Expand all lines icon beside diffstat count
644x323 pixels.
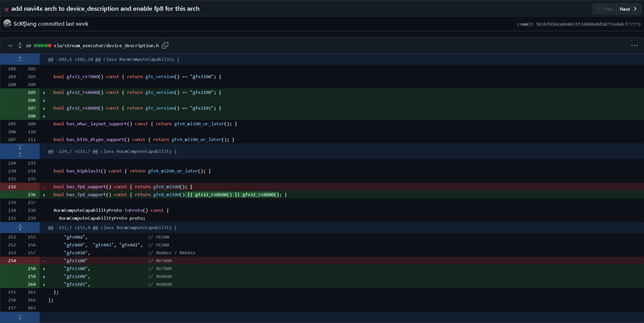point(20,45)
